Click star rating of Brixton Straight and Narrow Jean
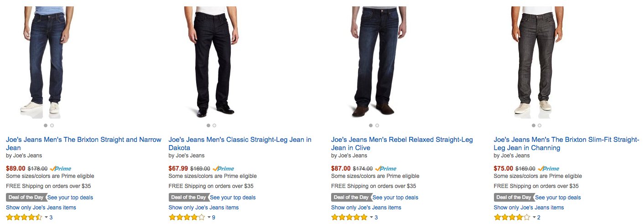 coord(24,218)
